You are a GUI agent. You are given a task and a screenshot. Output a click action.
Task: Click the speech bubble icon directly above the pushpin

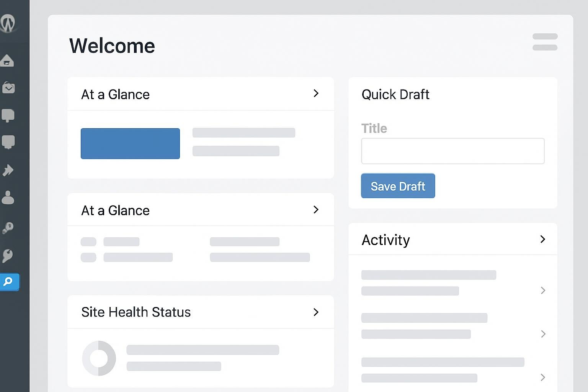click(x=8, y=142)
